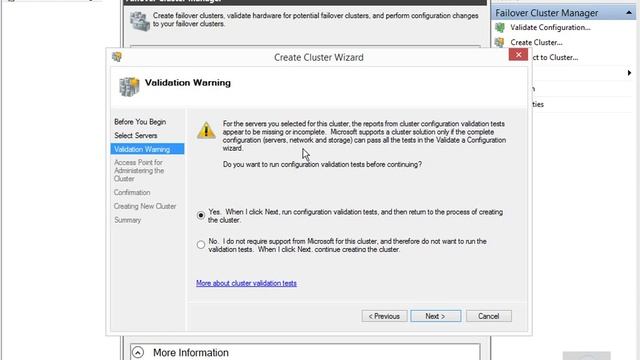Close the Create Cluster Wizard dialog
The height and width of the screenshot is (360, 640).
point(518,54)
